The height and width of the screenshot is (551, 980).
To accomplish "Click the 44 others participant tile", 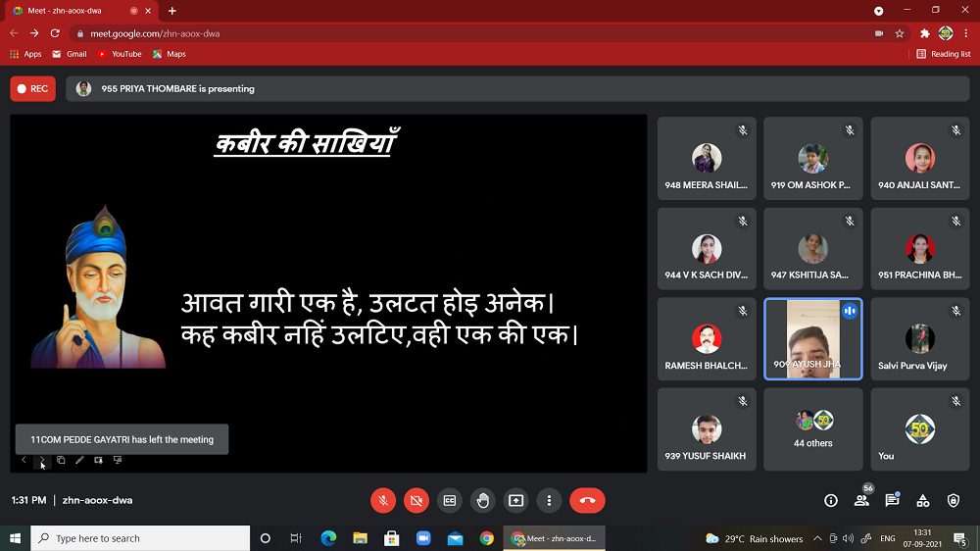I will point(813,429).
